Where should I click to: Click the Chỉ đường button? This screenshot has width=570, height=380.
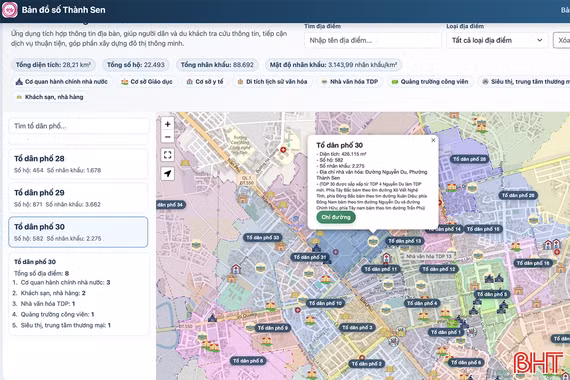coord(336,217)
